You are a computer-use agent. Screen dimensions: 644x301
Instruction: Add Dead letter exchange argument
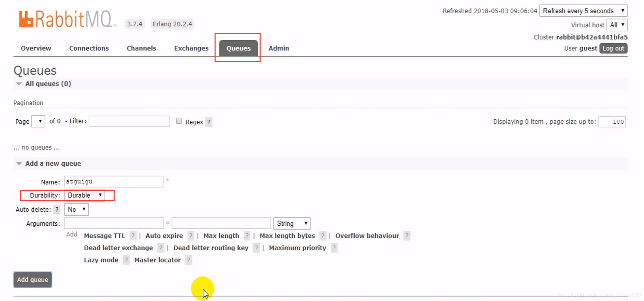click(118, 248)
